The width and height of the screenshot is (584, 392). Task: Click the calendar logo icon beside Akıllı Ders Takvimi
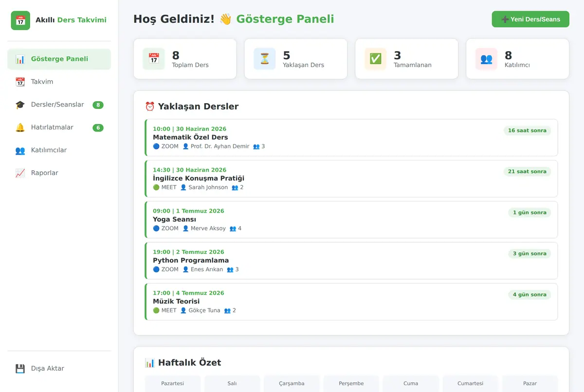(x=20, y=20)
